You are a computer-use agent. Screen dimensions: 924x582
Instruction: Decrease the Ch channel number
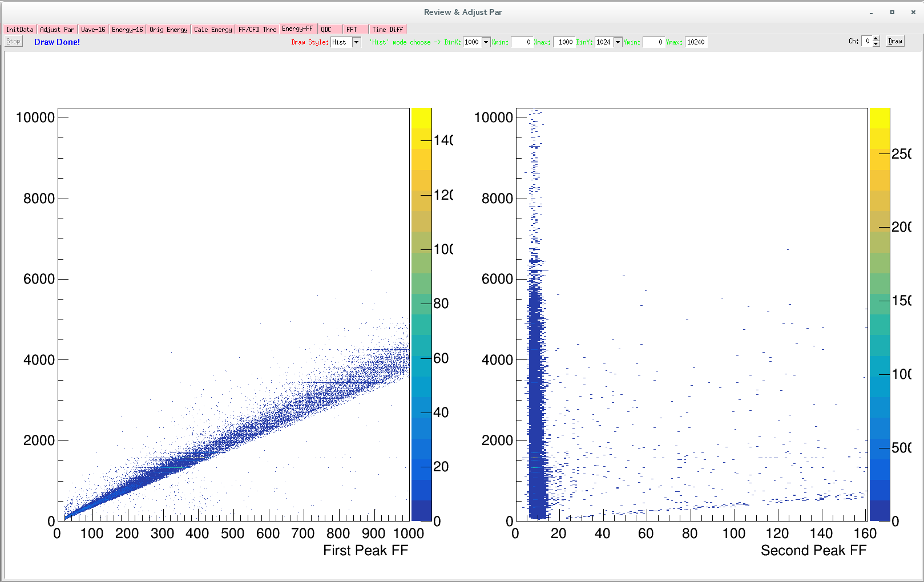876,44
